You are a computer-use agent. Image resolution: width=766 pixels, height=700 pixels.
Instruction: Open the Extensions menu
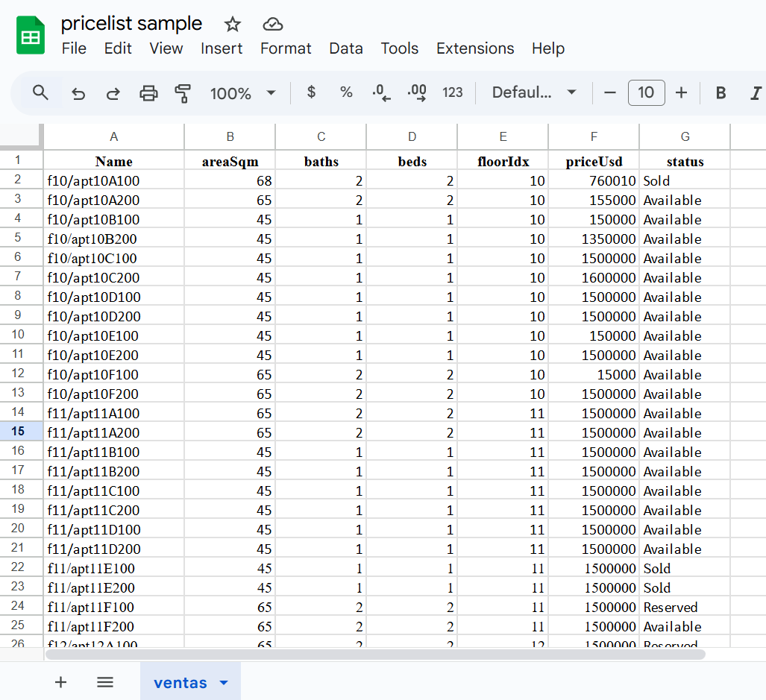(475, 48)
